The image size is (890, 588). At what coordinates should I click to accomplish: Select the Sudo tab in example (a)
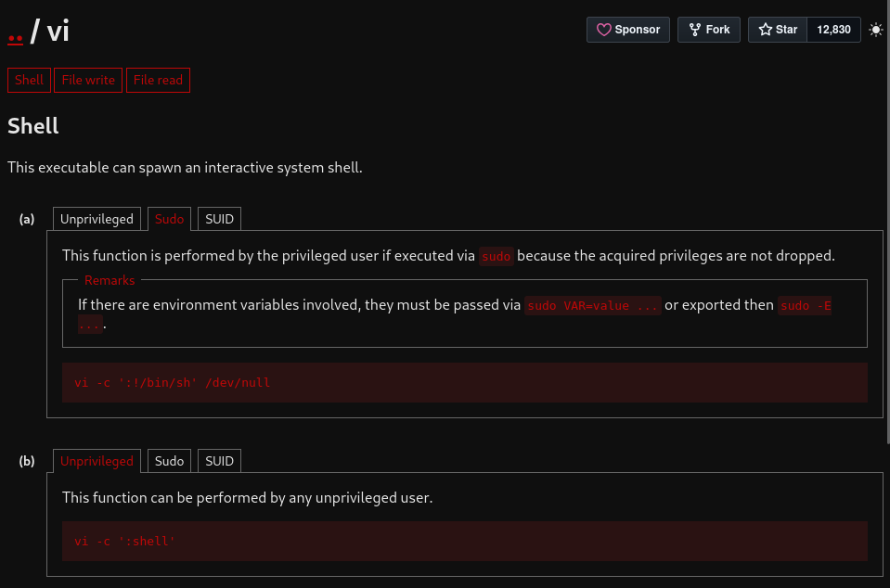[169, 219]
